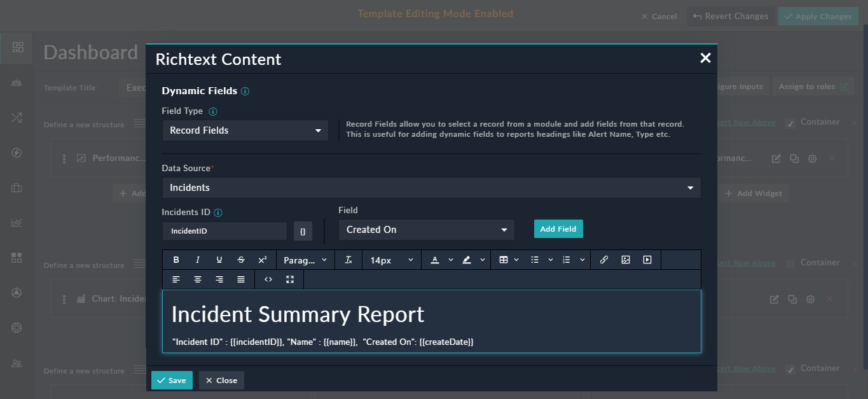The height and width of the screenshot is (399, 868).
Task: Expand editor to fullscreen with the fullscreen icon
Action: coord(290,279)
